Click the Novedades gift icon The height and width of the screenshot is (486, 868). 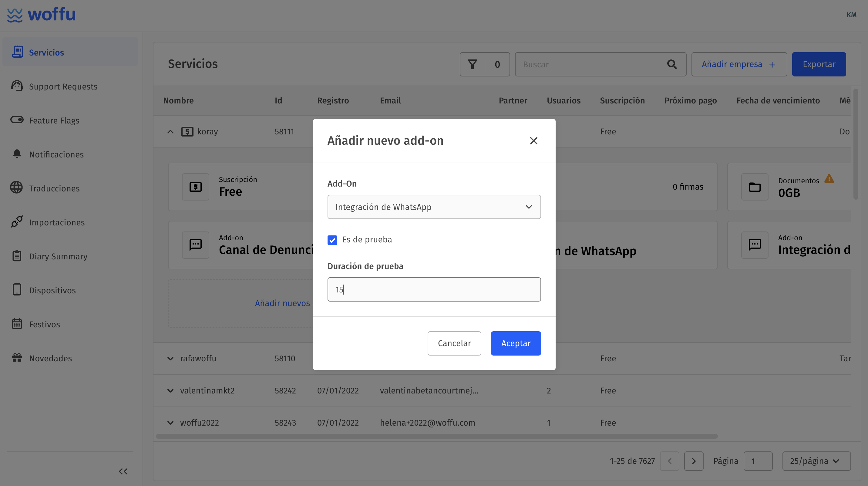17,358
